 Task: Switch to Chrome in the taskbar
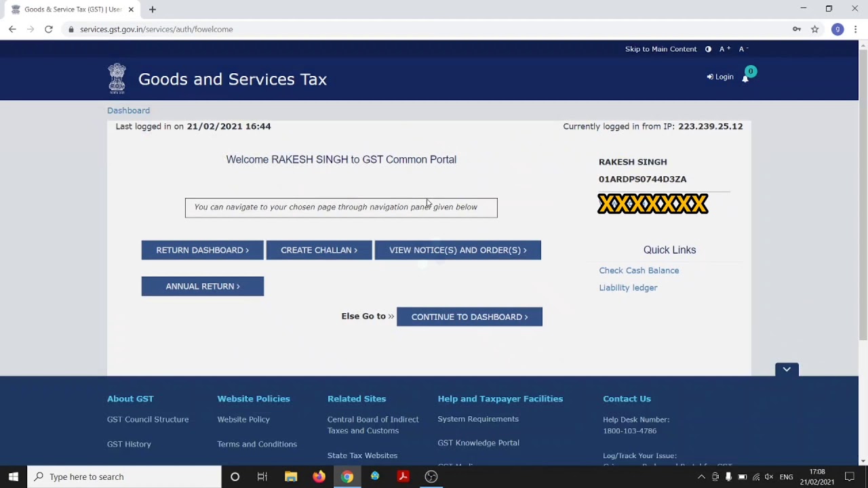347,476
